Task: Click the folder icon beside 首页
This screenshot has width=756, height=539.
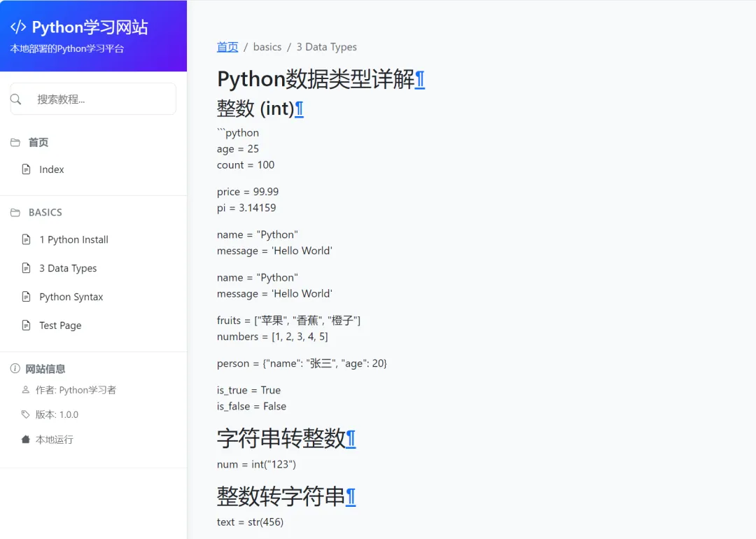Action: click(15, 143)
